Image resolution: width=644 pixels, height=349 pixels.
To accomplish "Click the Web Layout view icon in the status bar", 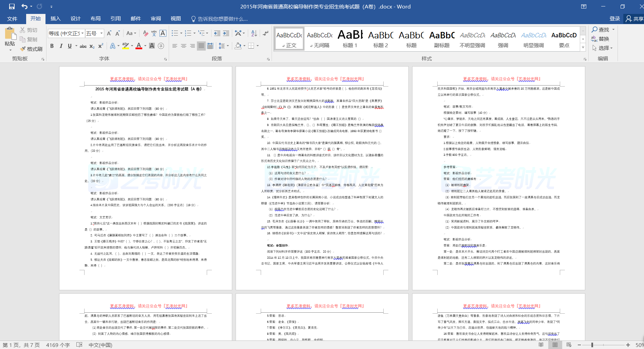I will click(569, 345).
